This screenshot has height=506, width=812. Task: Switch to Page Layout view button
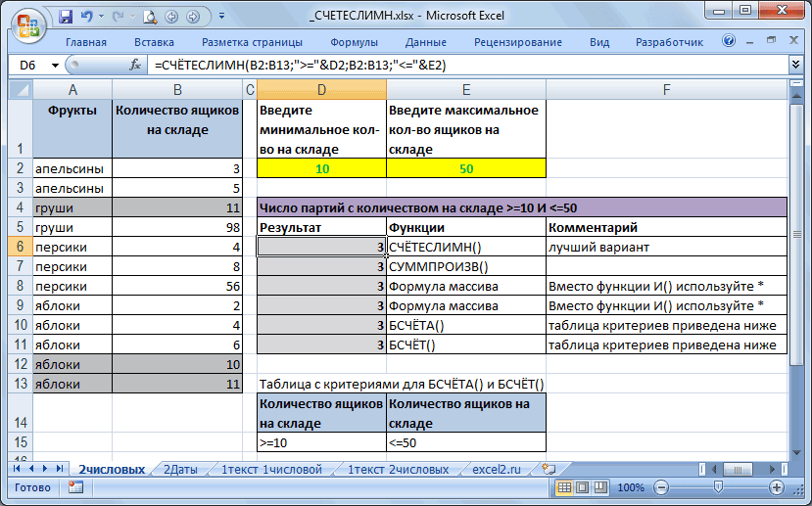[583, 487]
